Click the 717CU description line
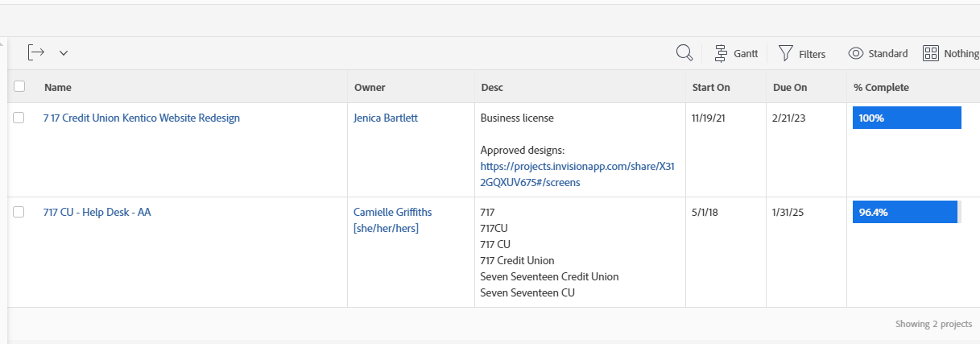The width and height of the screenshot is (980, 344). 494,228
